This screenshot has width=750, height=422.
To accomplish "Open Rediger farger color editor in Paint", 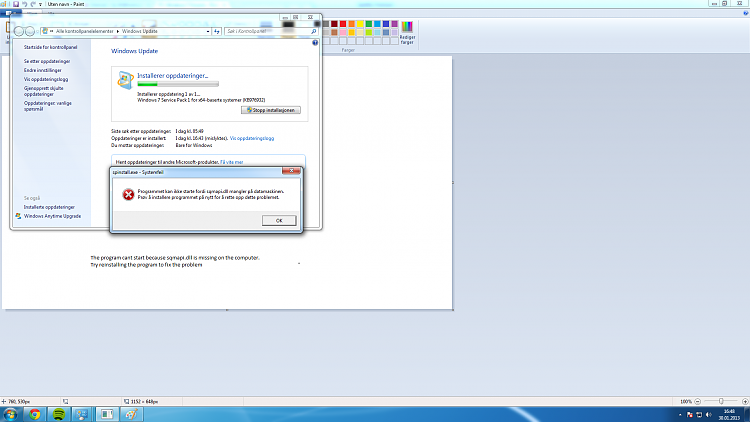I will (x=407, y=33).
